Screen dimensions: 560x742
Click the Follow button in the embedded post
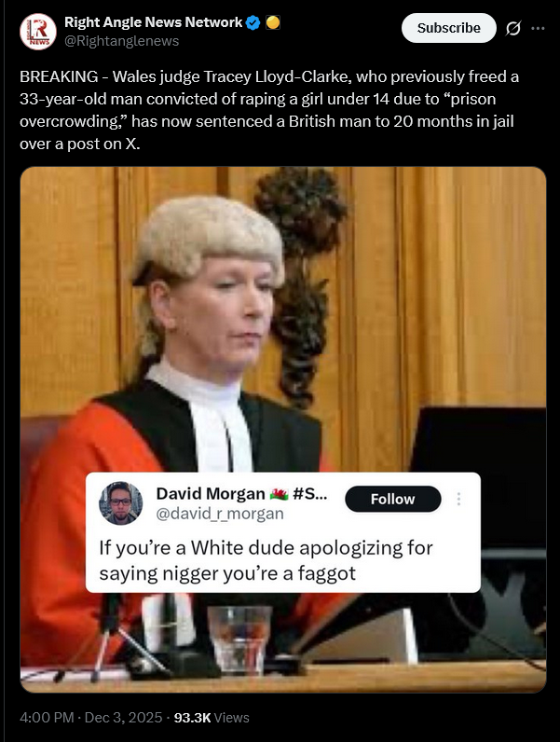pyautogui.click(x=392, y=499)
